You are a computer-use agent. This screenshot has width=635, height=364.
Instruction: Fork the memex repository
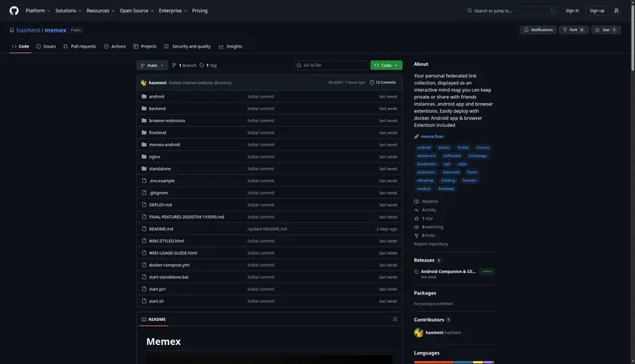point(573,29)
